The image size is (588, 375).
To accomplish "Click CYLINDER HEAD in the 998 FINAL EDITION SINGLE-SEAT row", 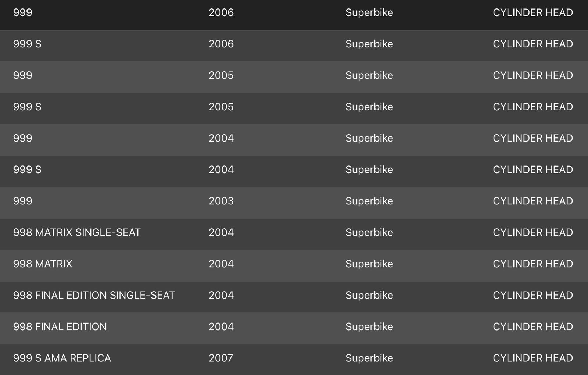I will (533, 295).
